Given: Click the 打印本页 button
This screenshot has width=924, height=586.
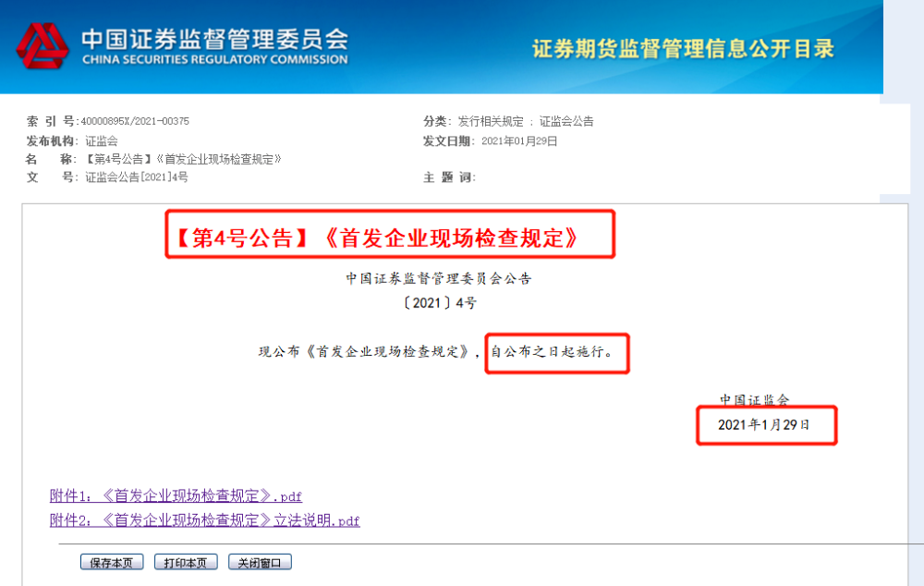Looking at the screenshot, I should 186,562.
